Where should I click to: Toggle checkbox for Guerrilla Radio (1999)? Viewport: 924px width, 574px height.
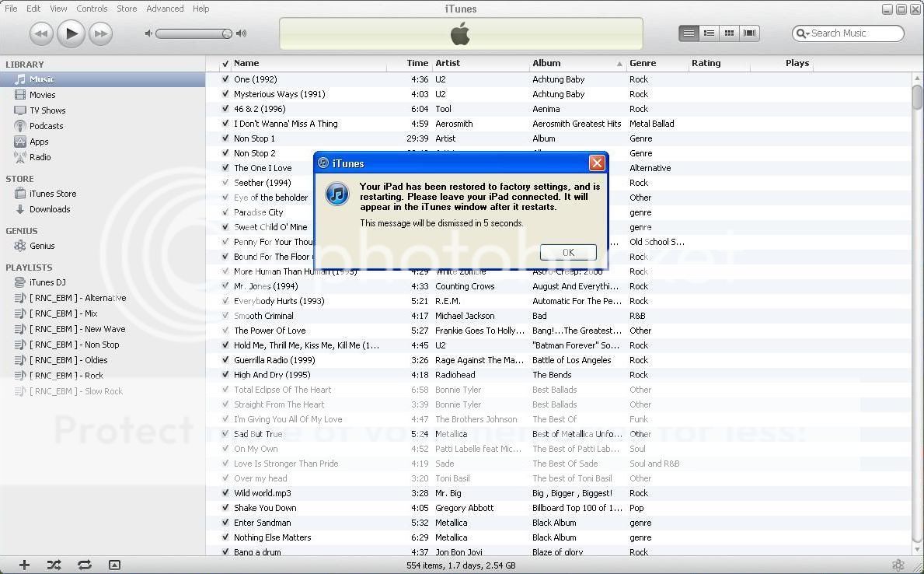click(225, 360)
